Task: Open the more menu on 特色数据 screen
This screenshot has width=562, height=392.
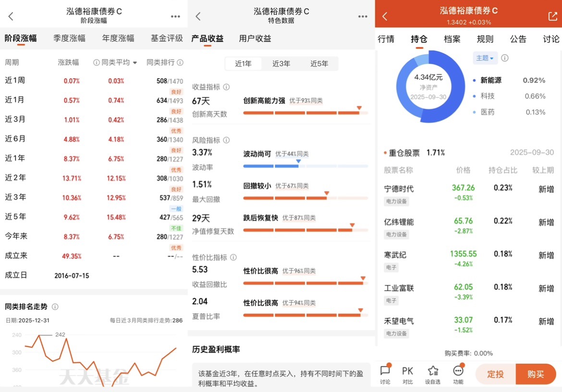Action: point(363,16)
